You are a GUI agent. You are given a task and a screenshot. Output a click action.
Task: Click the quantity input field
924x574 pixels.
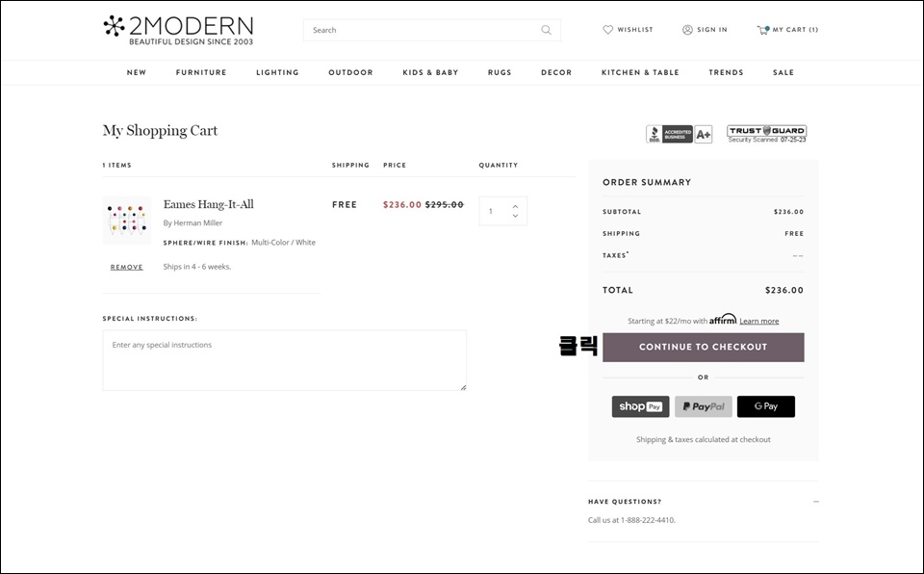(502, 211)
